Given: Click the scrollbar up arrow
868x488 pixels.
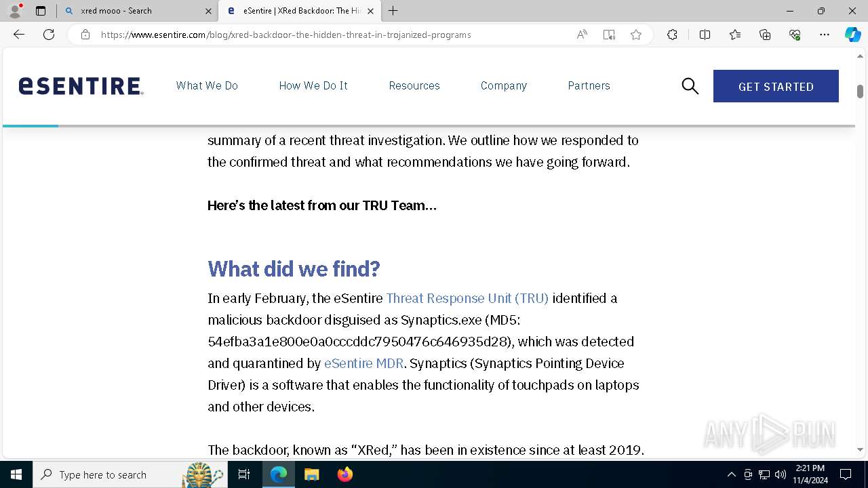Looking at the screenshot, I should click(860, 56).
